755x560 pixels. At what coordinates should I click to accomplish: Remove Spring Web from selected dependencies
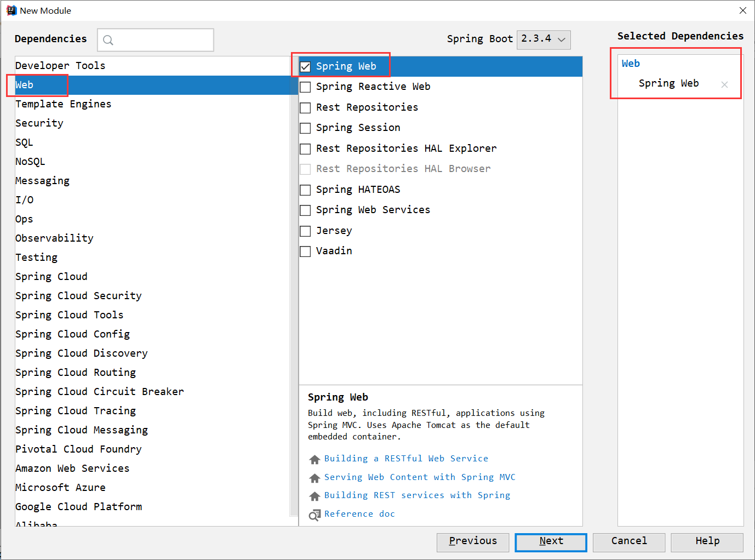[x=724, y=84]
